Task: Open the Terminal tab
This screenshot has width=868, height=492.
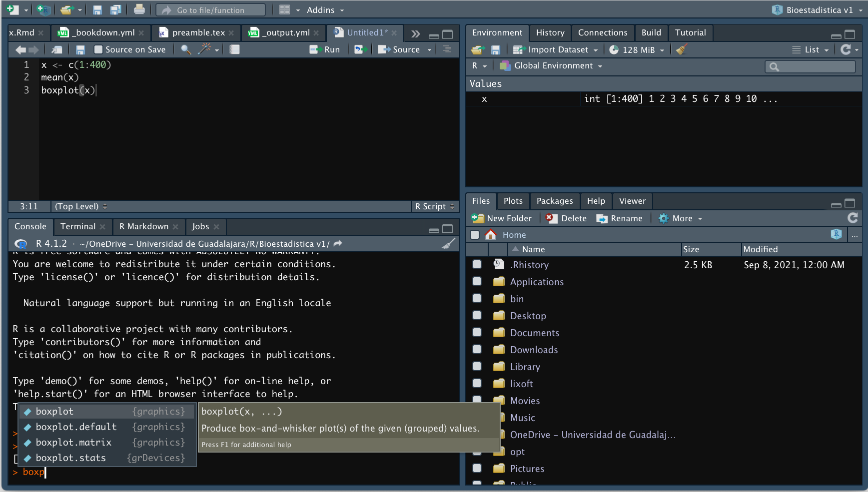Action: pyautogui.click(x=78, y=226)
